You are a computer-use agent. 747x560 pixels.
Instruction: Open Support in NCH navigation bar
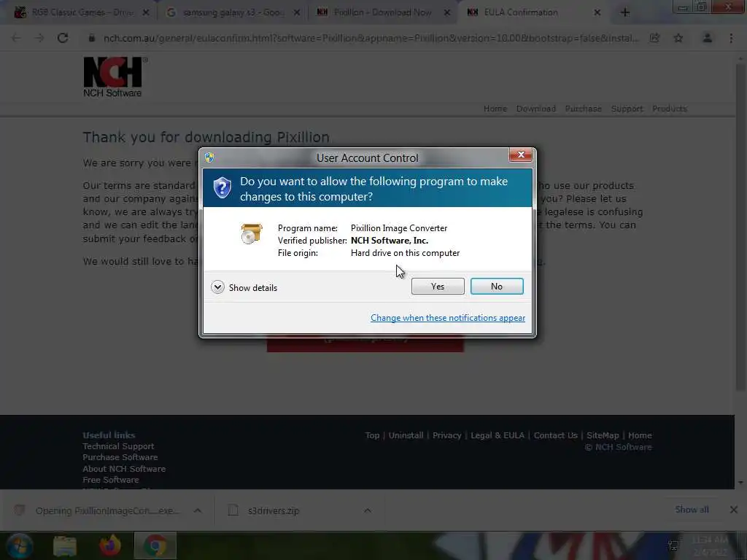click(x=627, y=109)
